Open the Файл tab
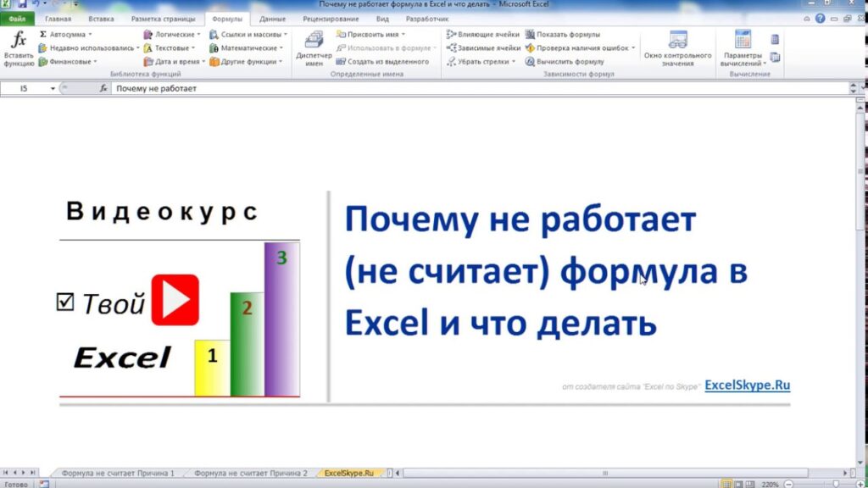The image size is (868, 488). 17,19
